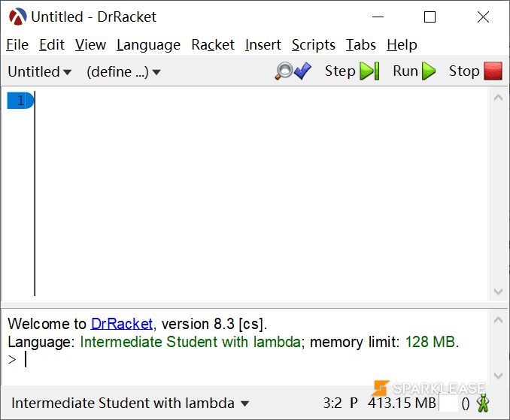Click in the definitions editor area
The image size is (510, 420).
pos(261,194)
